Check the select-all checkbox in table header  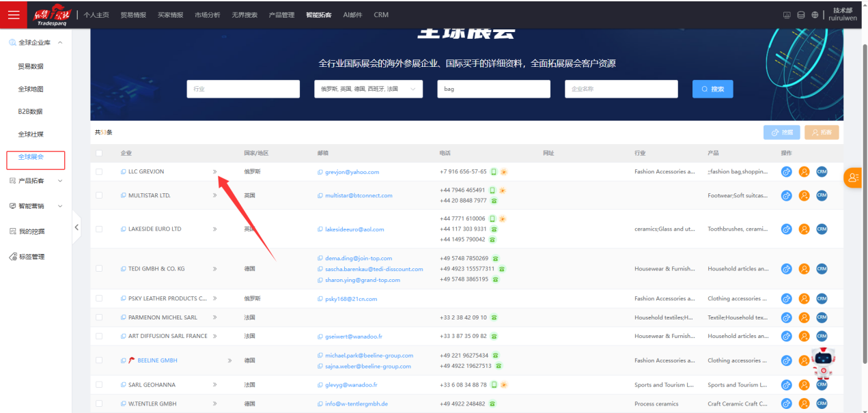coord(99,153)
